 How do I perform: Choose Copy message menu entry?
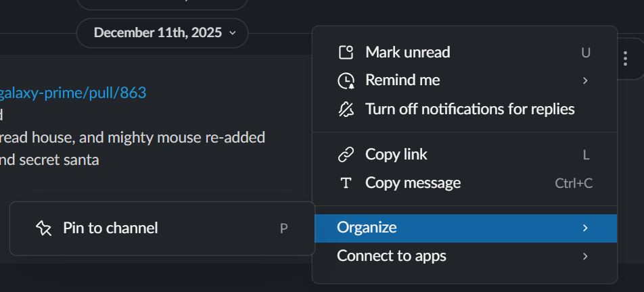tap(413, 183)
